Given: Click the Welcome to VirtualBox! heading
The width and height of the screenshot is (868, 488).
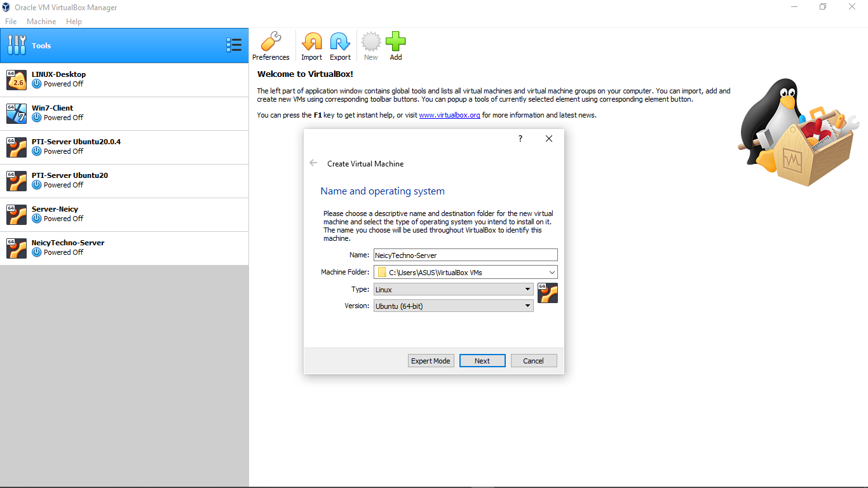Looking at the screenshot, I should (305, 74).
